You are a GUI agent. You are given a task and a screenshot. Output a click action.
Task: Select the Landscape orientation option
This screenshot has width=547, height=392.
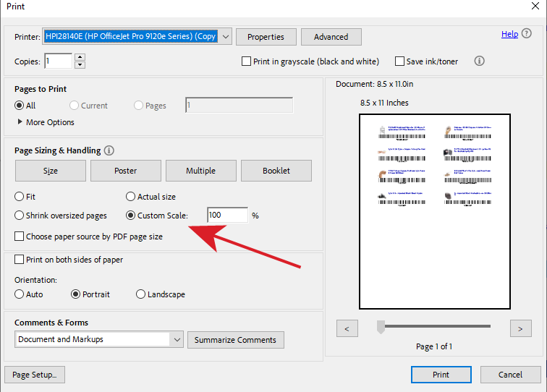pos(140,294)
